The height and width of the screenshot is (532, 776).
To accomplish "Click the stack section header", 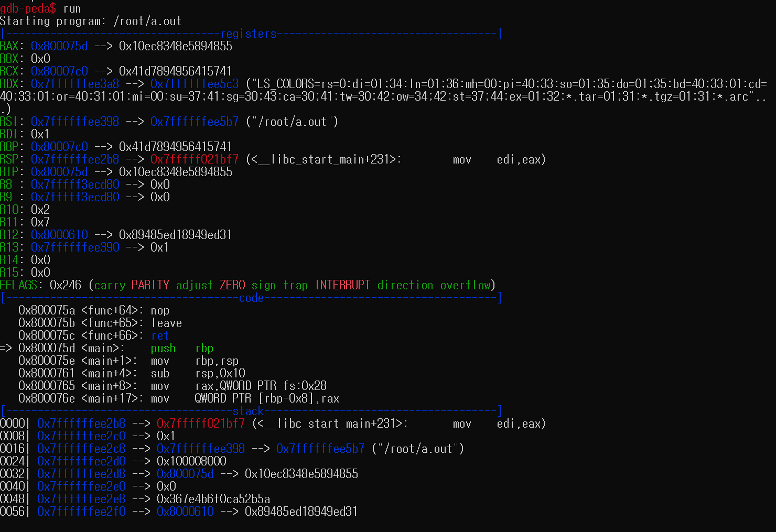I will tap(248, 411).
